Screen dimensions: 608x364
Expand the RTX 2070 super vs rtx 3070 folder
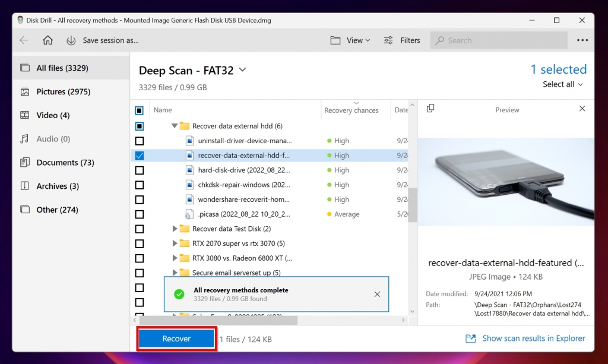tap(175, 243)
